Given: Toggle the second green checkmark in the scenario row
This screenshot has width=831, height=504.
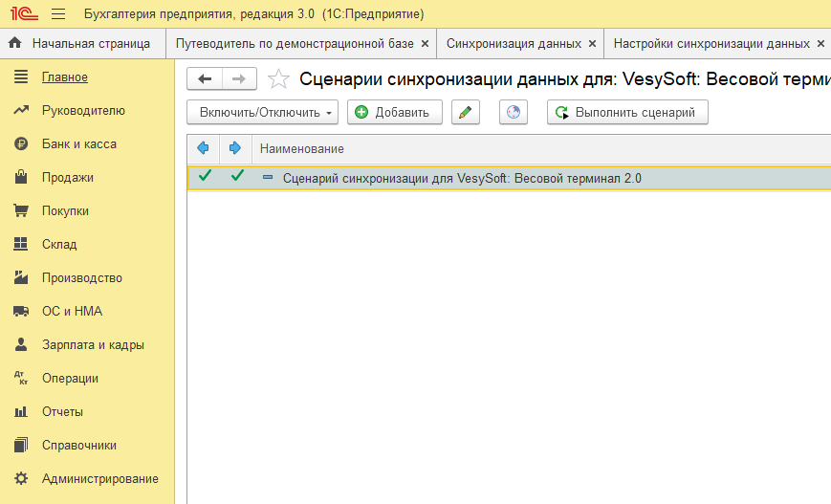Looking at the screenshot, I should coord(237,177).
